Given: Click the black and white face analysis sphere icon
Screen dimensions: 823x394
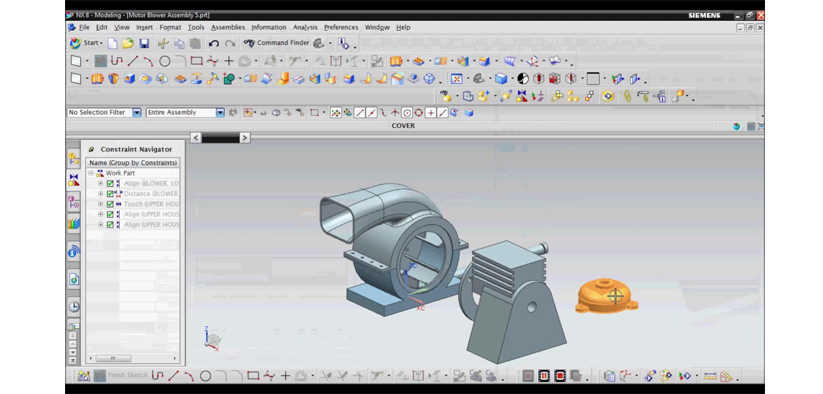Looking at the screenshot, I should point(523,79).
